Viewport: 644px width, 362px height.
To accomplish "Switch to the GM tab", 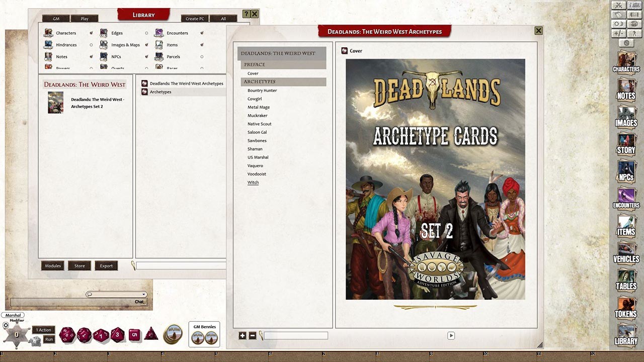I will (55, 18).
